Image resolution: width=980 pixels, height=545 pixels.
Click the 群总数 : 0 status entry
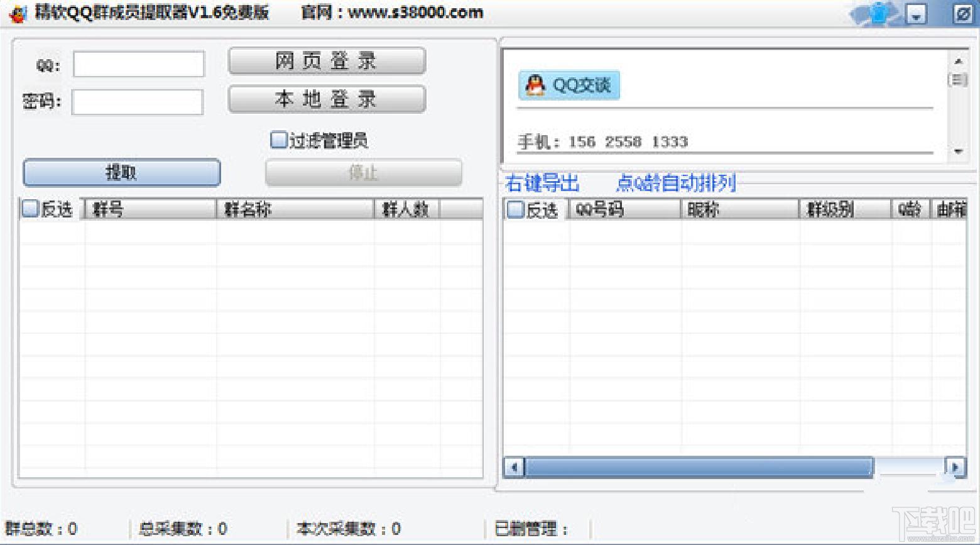click(x=41, y=529)
